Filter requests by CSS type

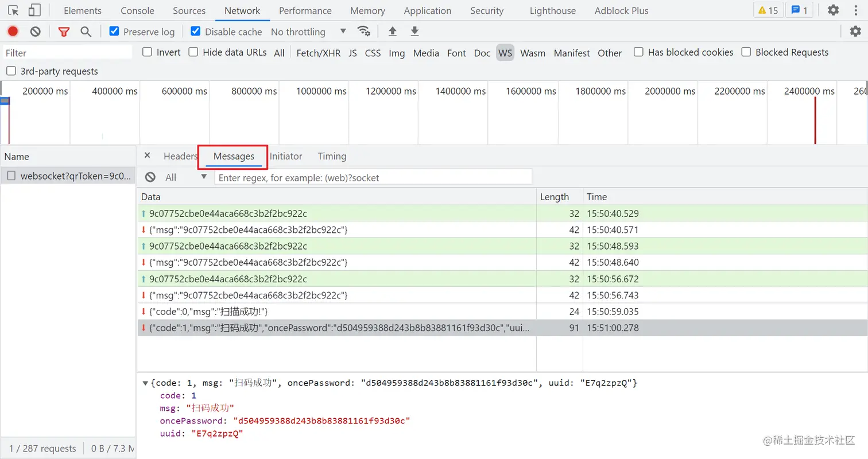click(x=373, y=53)
